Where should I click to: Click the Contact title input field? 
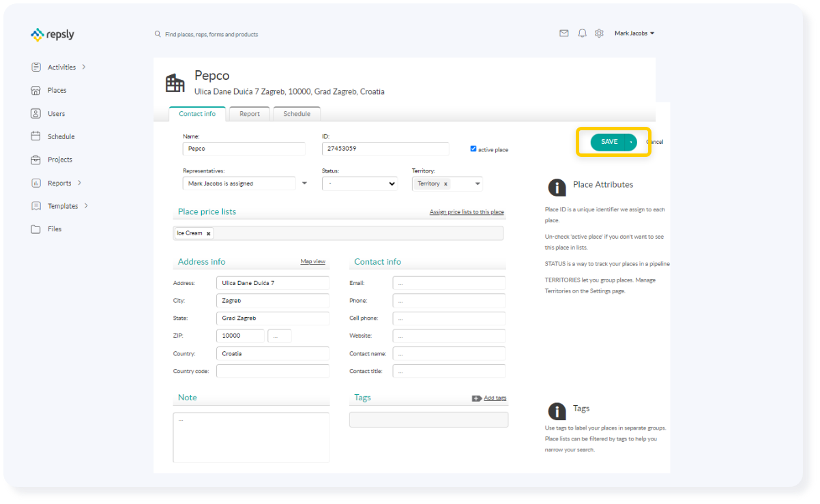450,371
